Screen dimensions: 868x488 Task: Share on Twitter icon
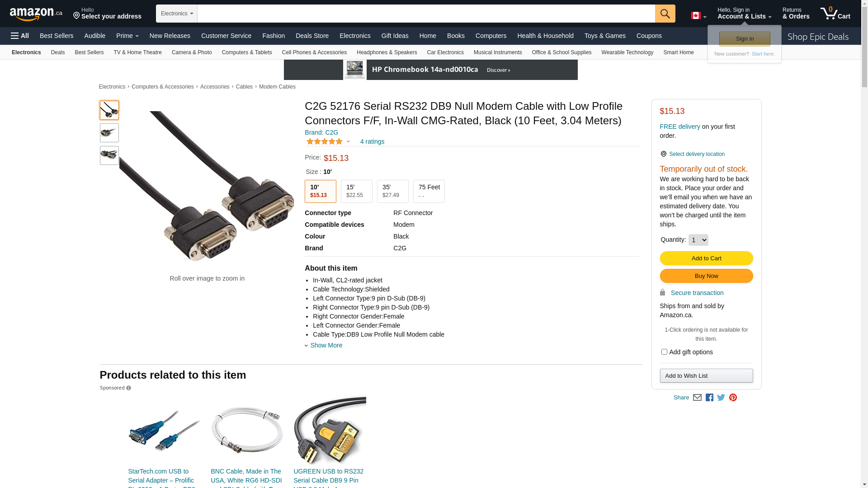721,398
